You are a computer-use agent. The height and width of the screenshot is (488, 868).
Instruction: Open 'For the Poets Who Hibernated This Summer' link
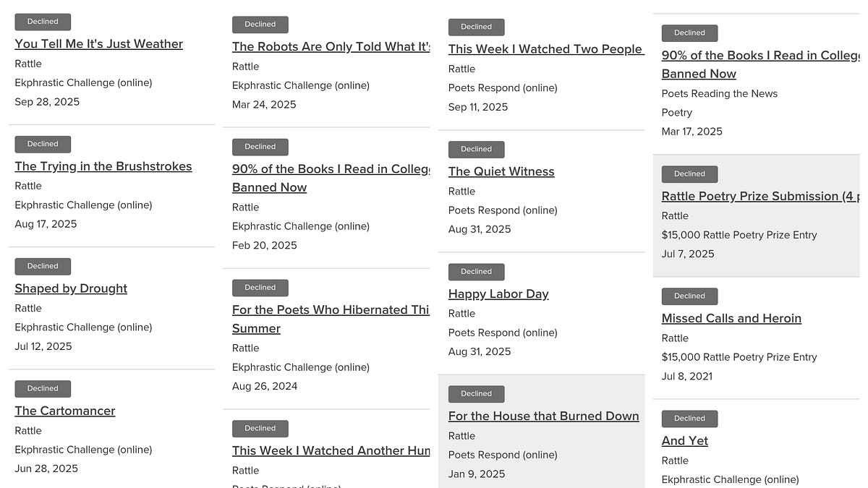pos(331,319)
